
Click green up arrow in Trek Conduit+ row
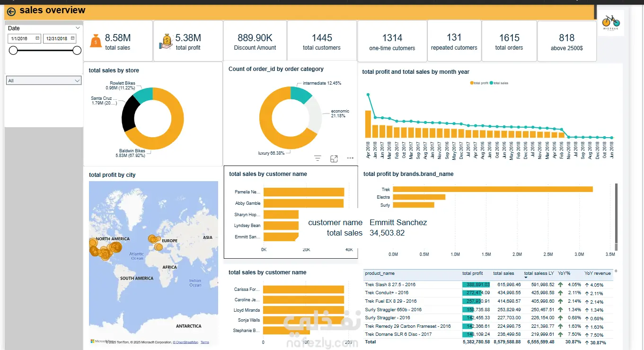click(x=560, y=293)
